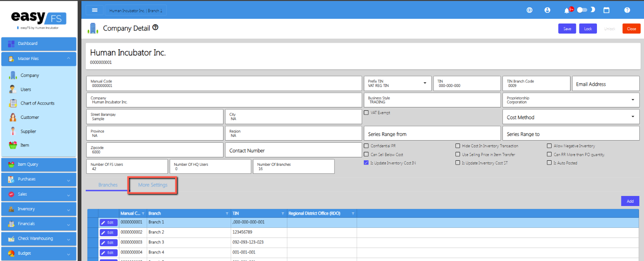Edit the Branch 1 row
The width and height of the screenshot is (644, 261).
108,222
